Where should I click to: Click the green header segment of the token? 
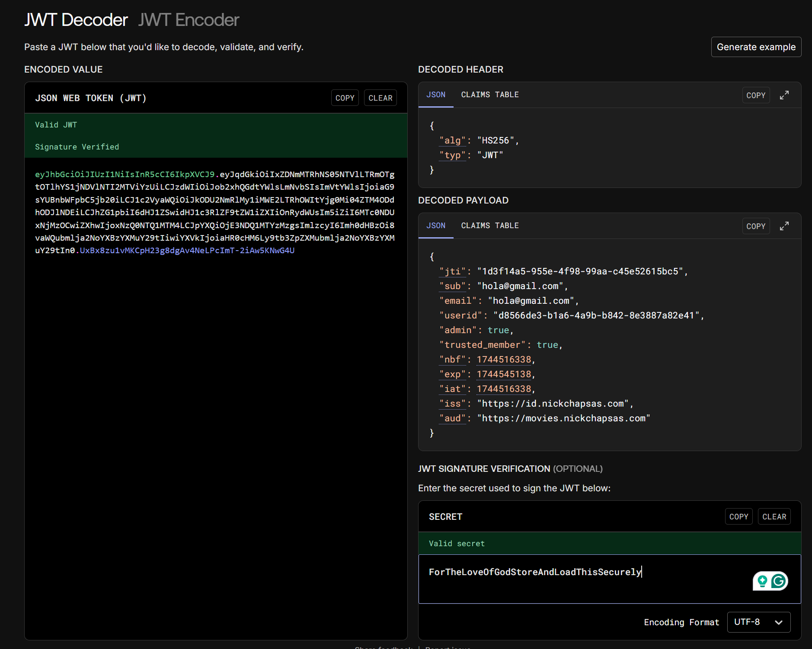point(125,175)
